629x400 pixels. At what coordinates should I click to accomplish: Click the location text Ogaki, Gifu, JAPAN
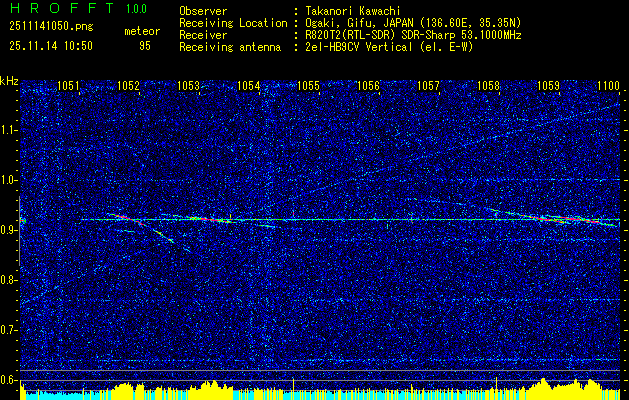(358, 23)
